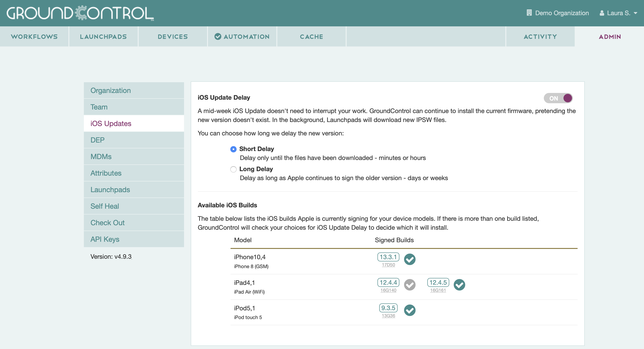Click the GroundControl logo

coord(80,13)
